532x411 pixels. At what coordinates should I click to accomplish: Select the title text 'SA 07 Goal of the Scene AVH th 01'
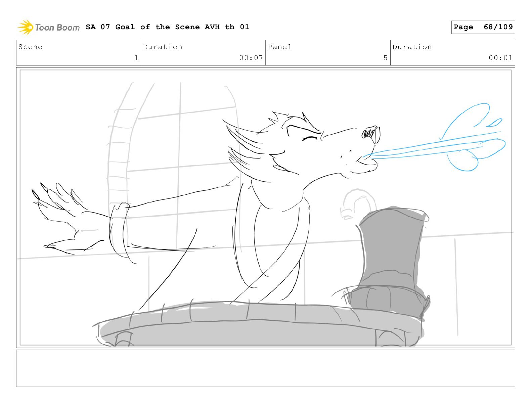(167, 27)
